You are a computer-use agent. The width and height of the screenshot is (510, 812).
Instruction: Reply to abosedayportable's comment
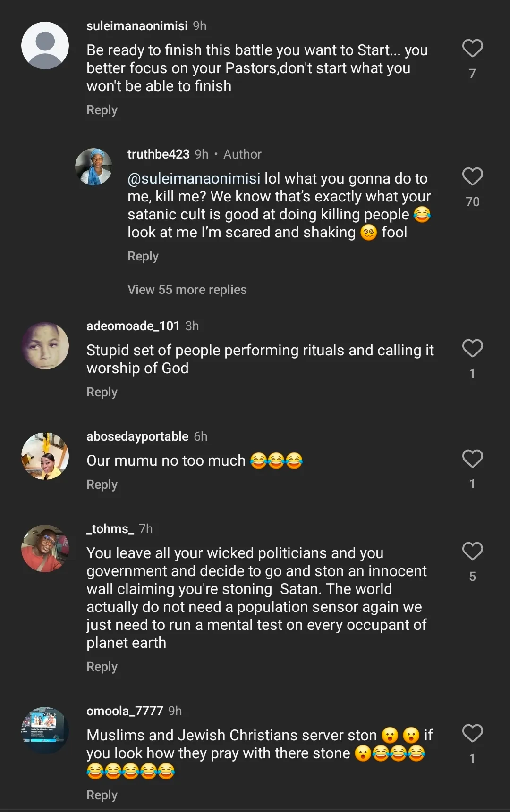coord(102,485)
